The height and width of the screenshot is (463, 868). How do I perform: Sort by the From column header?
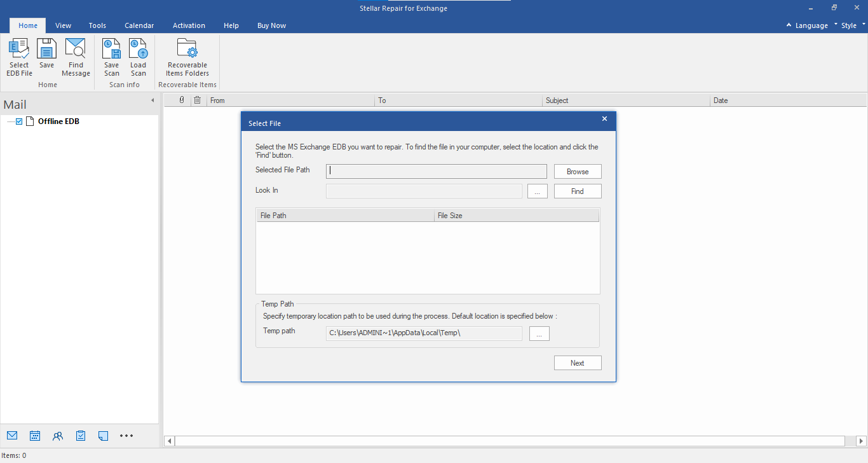point(290,100)
